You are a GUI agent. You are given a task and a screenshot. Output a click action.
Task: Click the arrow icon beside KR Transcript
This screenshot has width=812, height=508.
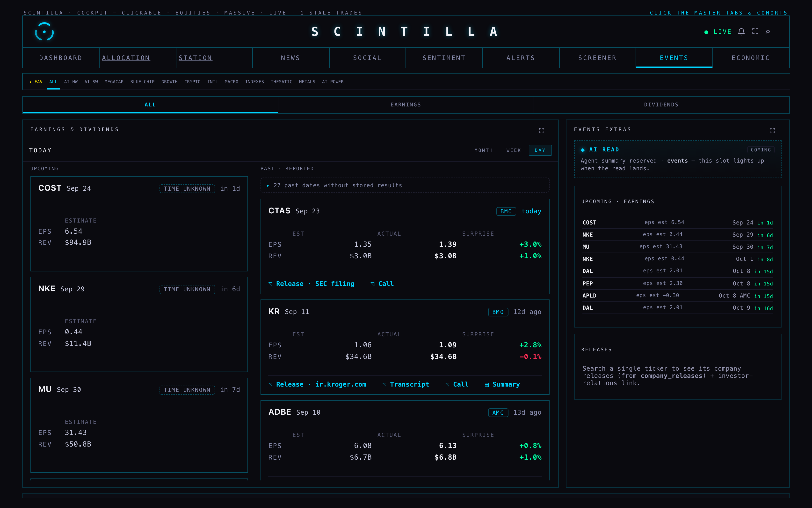pyautogui.click(x=384, y=385)
